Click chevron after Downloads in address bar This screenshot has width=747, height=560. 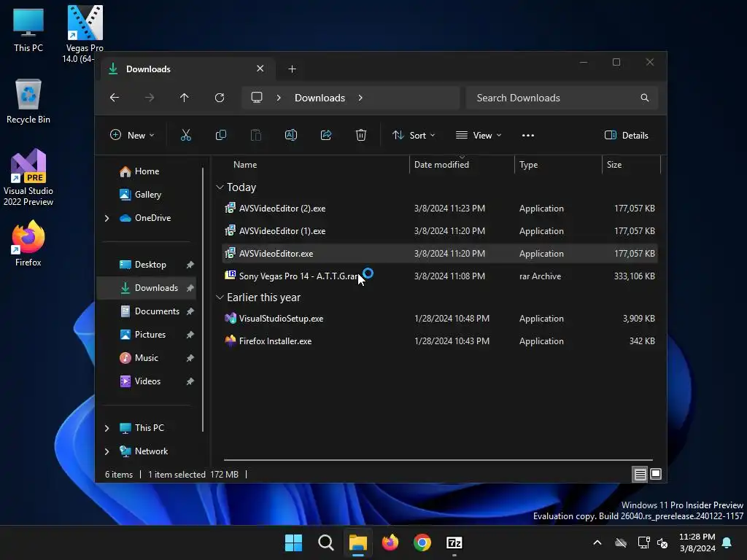pyautogui.click(x=360, y=98)
